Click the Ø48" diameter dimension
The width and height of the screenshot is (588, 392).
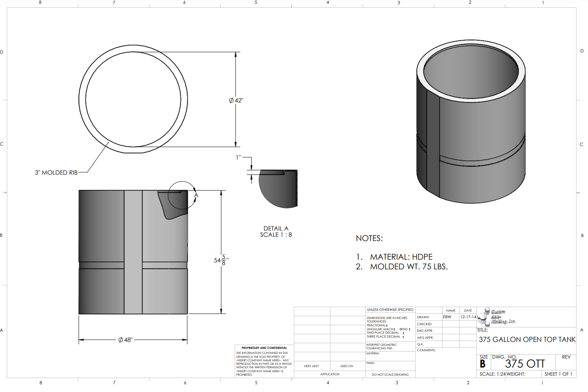[125, 340]
